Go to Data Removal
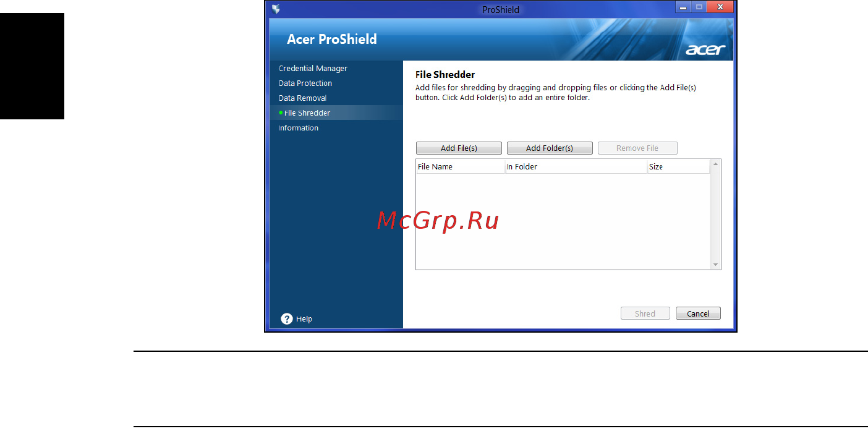 (302, 98)
